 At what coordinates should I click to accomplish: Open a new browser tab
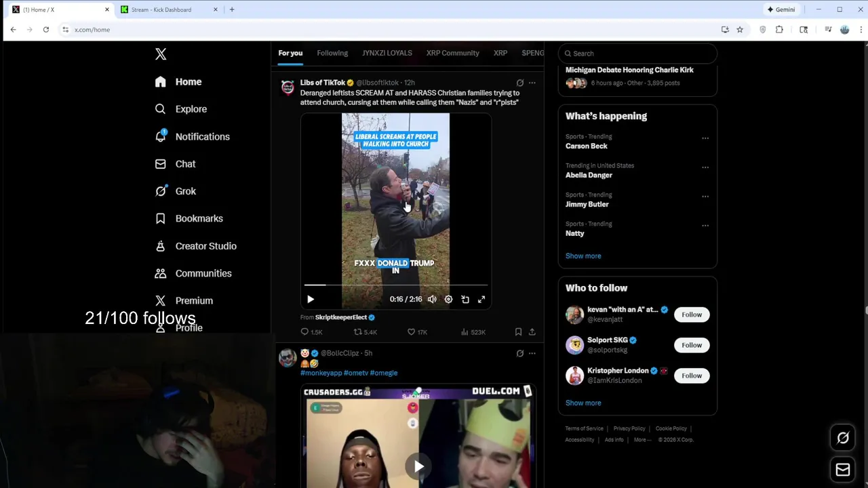pyautogui.click(x=232, y=9)
